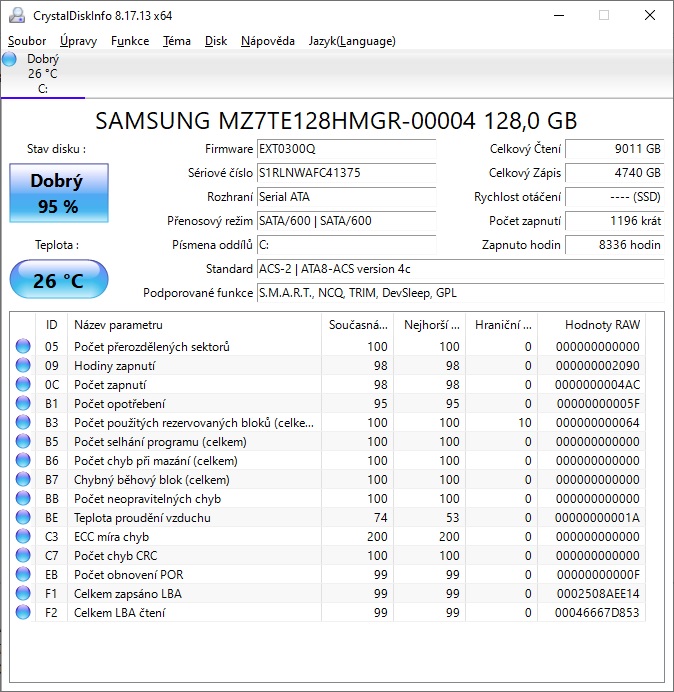Click status orb for attribute C7
The height and width of the screenshot is (692, 674).
[x=23, y=555]
